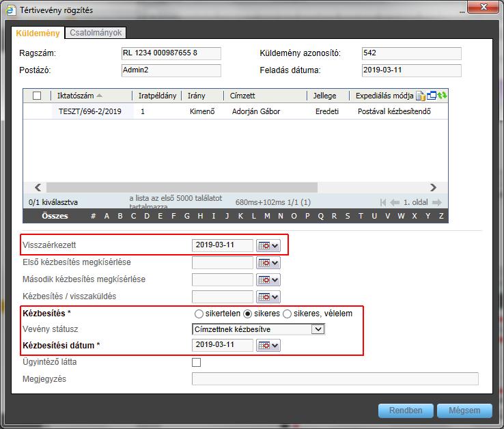Click the Expediálás módja column header
Image resolution: width=504 pixels, height=429 pixels.
pos(384,96)
